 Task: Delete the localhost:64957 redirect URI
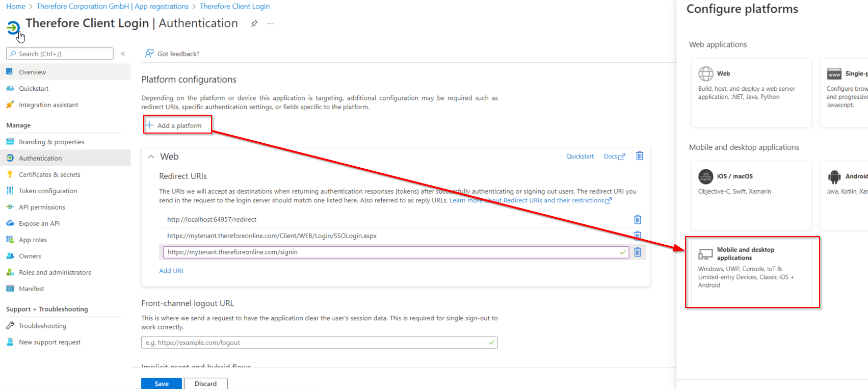637,219
